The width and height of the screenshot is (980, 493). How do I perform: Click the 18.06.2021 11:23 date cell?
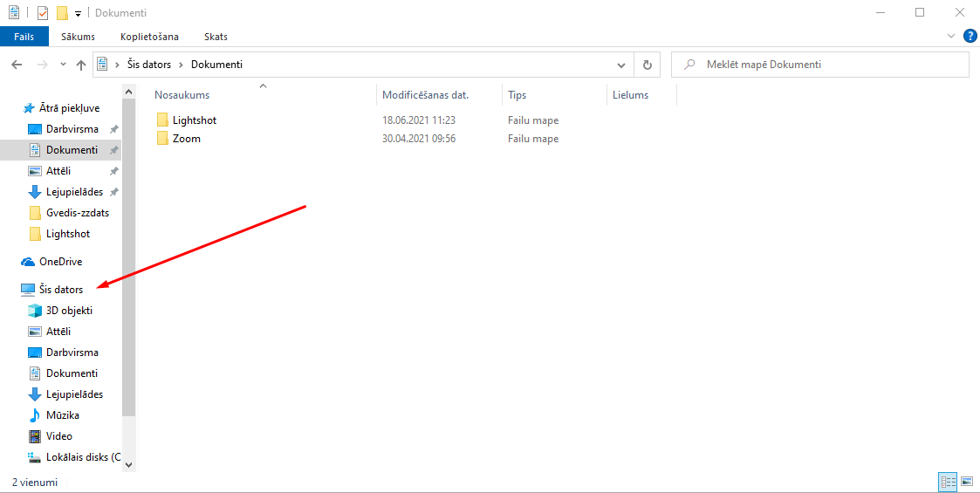pos(419,120)
